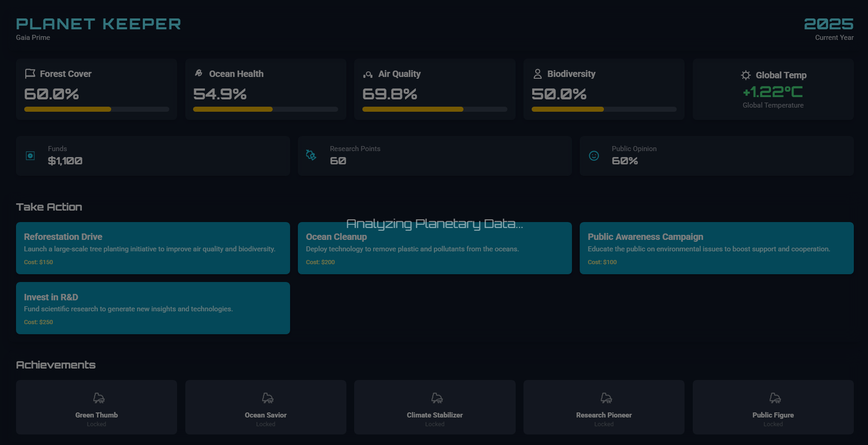Click the Green Thumb achievement trophy icon

pyautogui.click(x=99, y=398)
